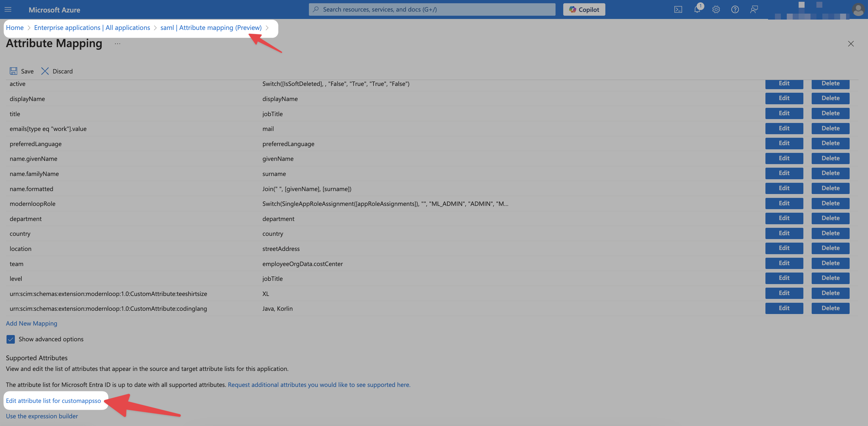Select the modernloopRole Switch expression text
Image resolution: width=868 pixels, height=426 pixels.
[385, 204]
